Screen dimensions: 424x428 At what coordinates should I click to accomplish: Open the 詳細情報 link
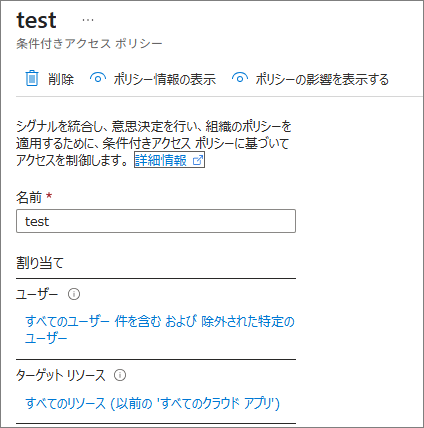pos(161,160)
